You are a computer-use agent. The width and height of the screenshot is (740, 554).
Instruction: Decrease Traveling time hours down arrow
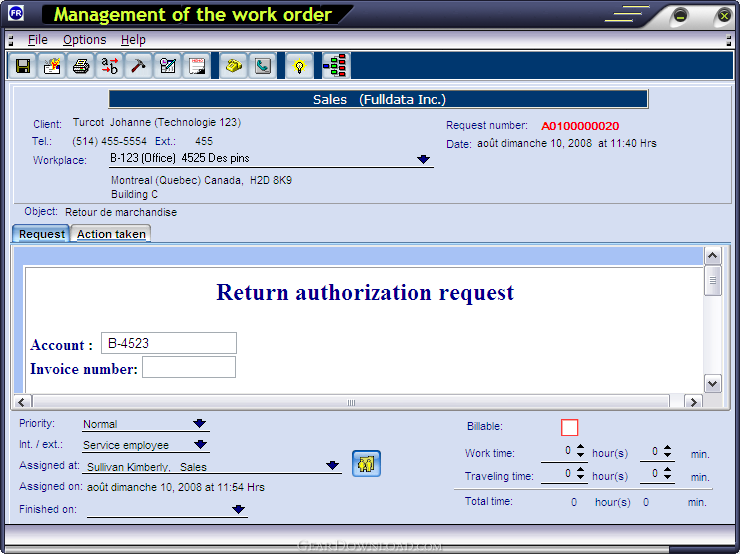coord(580,477)
